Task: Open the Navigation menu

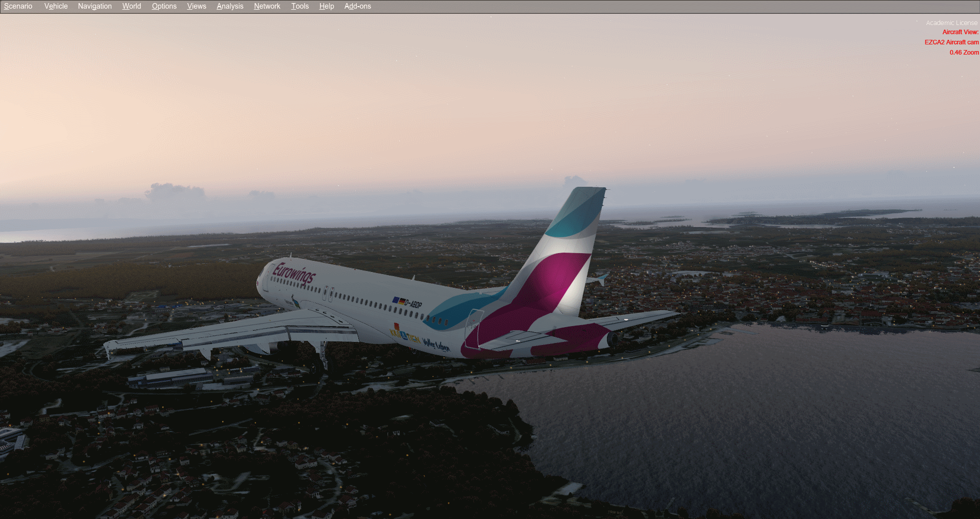Action: (94, 6)
